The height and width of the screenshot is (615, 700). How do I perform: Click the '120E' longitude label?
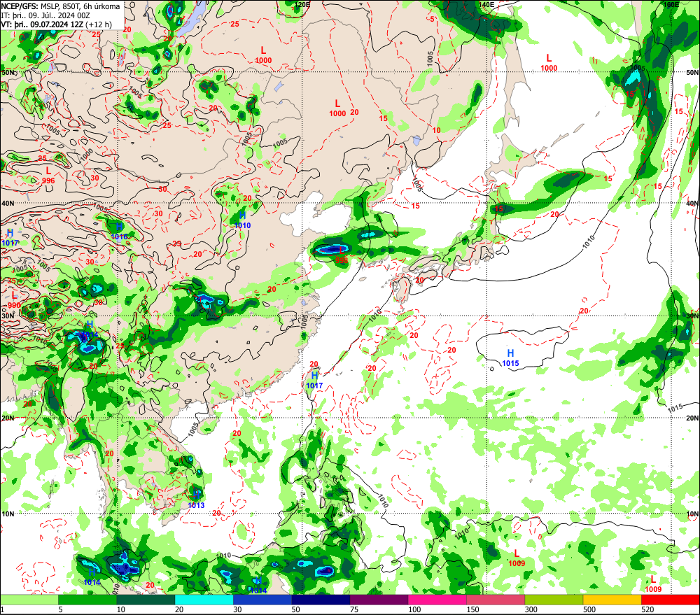click(x=302, y=4)
